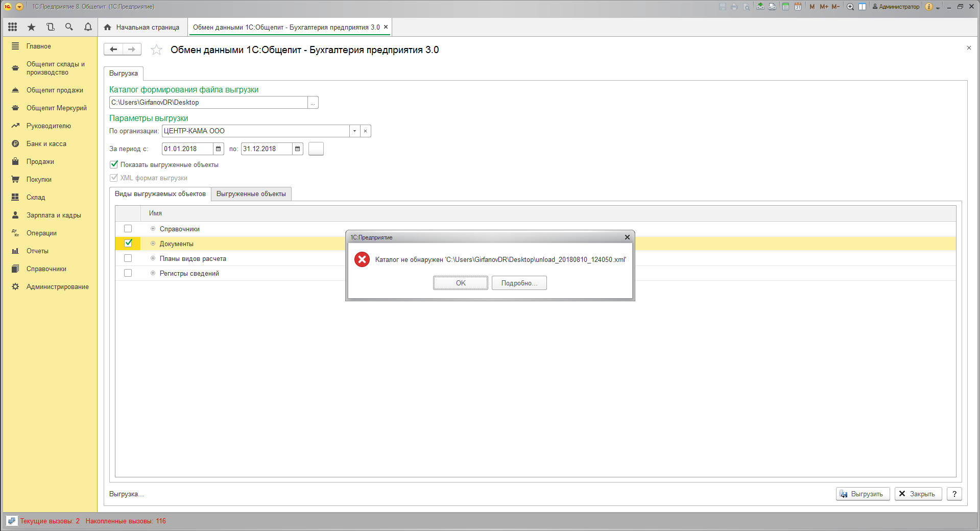980x531 pixels.
Task: Select the Виды выгружаемых объектов tab
Action: coord(160,194)
